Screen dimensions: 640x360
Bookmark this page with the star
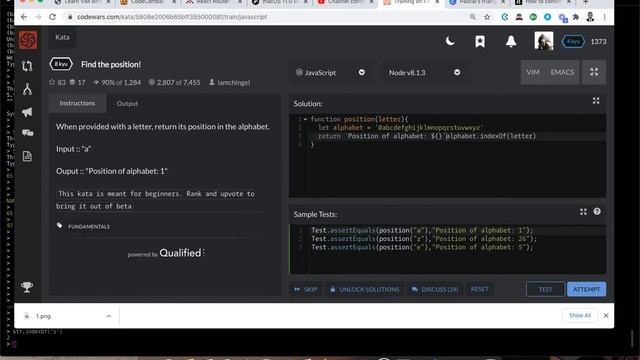(487, 17)
